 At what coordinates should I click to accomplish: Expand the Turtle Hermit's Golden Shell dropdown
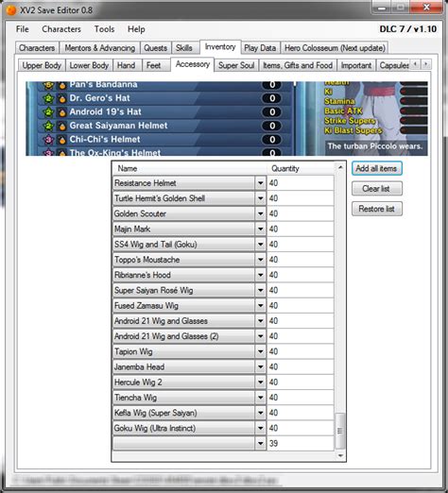coord(260,198)
